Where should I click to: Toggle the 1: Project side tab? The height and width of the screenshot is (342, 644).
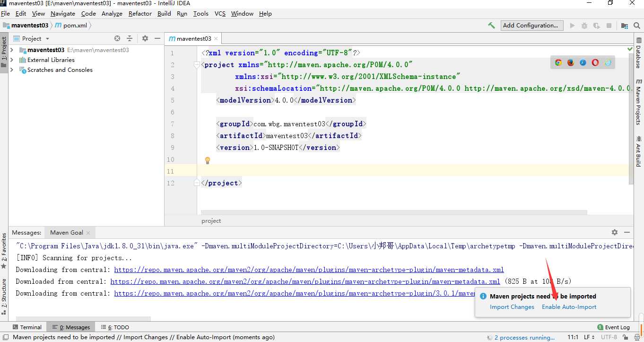pyautogui.click(x=4, y=53)
